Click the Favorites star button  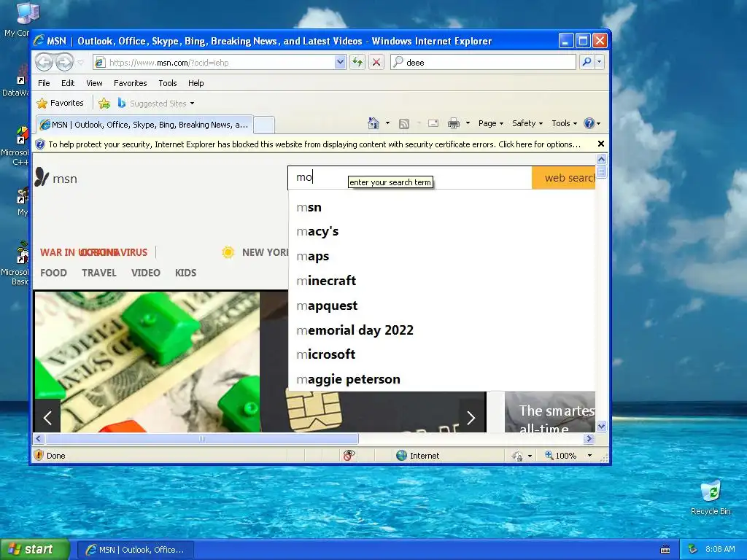click(60, 103)
